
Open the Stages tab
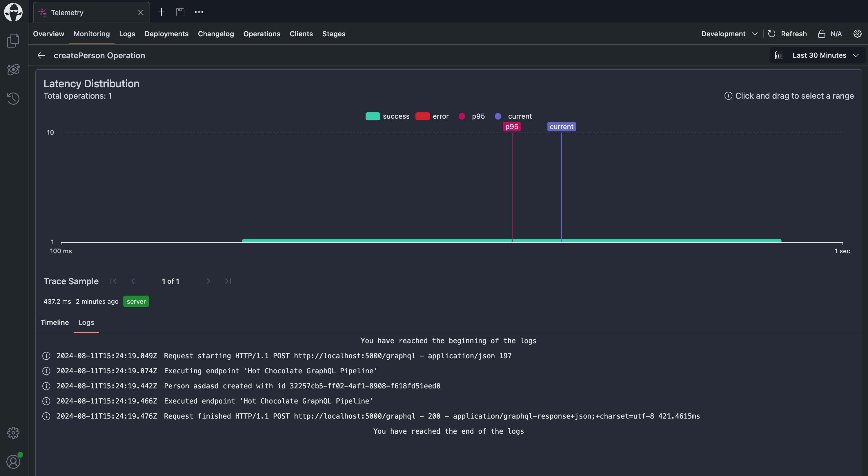click(334, 34)
